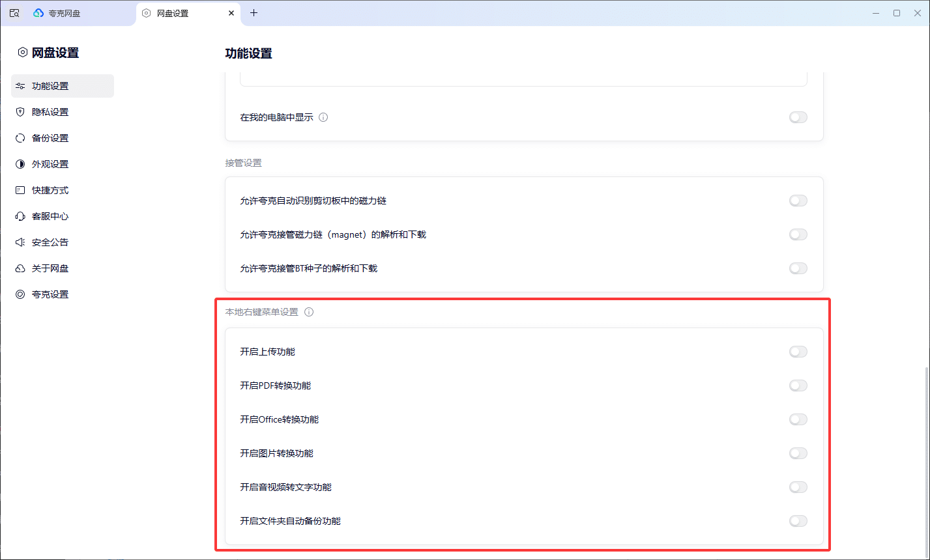Enable the 在我的电脑中显示 switch
Screen dimensions: 930x560
[x=798, y=117]
